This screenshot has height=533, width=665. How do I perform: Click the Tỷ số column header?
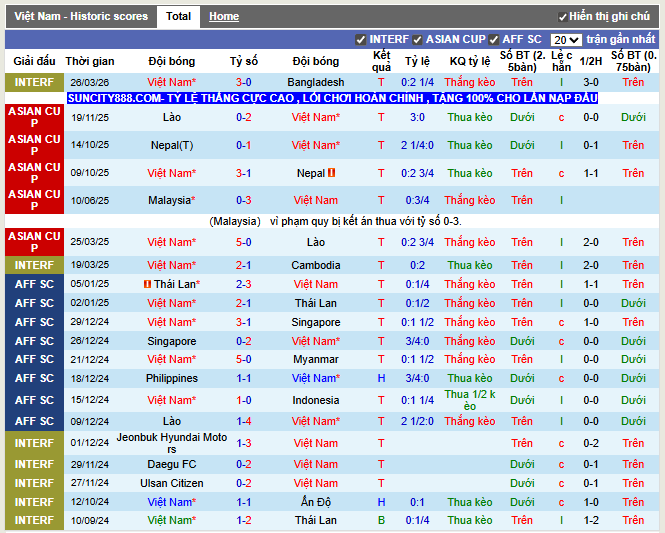243,61
